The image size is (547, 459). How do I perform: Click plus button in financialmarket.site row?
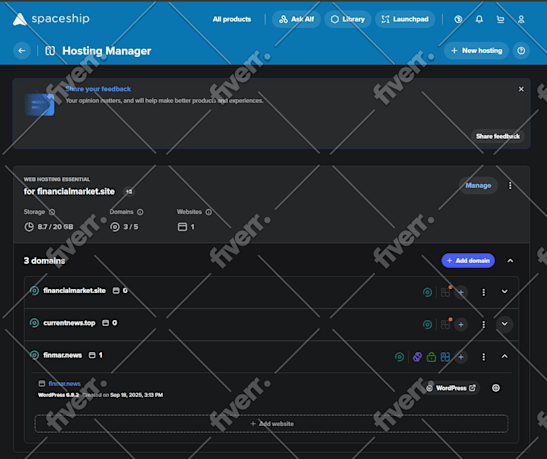pos(461,292)
